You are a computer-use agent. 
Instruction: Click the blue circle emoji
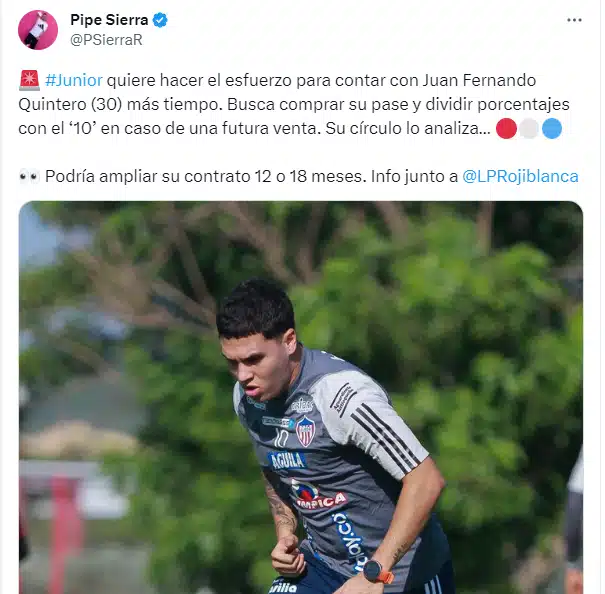tap(552, 129)
